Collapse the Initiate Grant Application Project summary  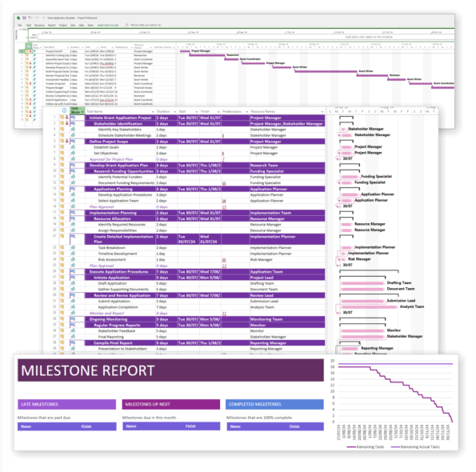pos(87,118)
